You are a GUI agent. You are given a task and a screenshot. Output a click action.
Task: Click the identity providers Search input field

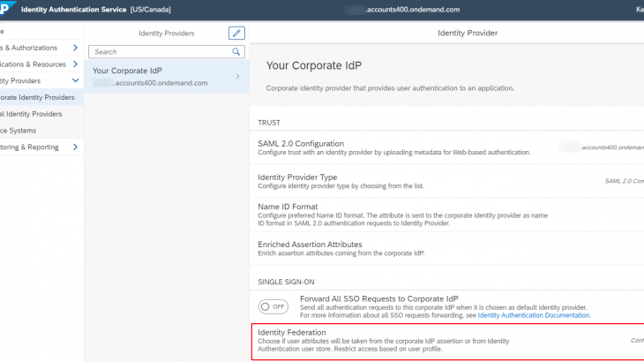pos(159,52)
